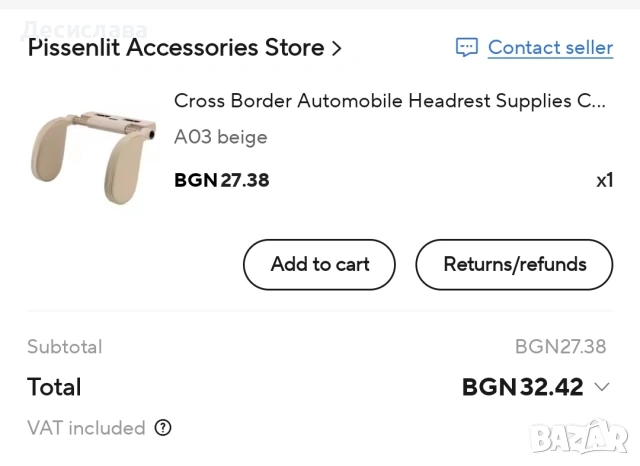Click the chevron beside the store name
The height and width of the screenshot is (466, 640).
click(x=336, y=47)
